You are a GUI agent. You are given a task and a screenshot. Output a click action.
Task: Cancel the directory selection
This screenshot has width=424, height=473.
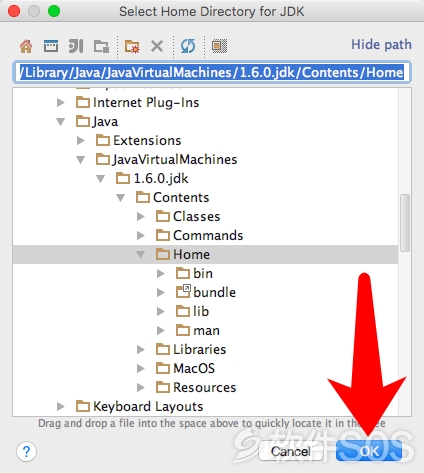pyautogui.click(x=291, y=452)
